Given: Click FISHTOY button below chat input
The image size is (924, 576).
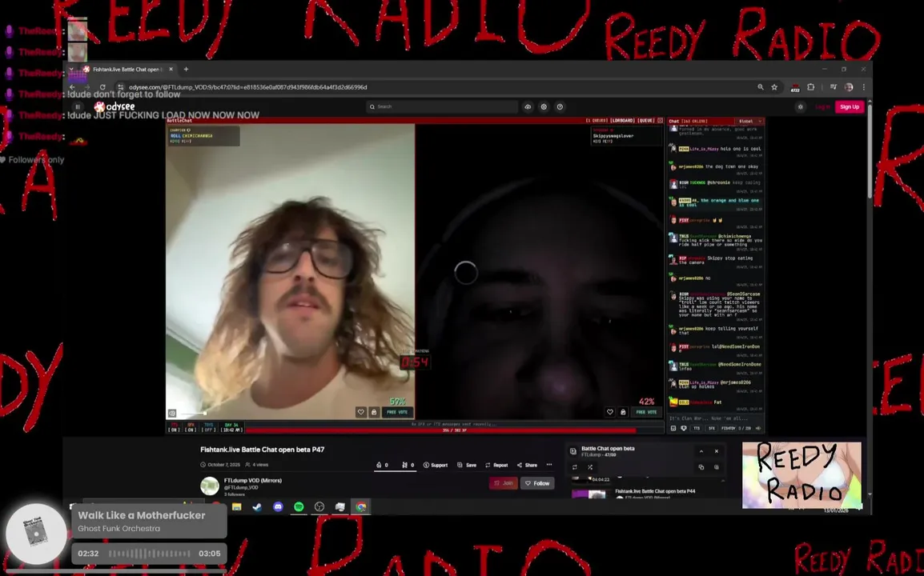Looking at the screenshot, I should click(729, 429).
